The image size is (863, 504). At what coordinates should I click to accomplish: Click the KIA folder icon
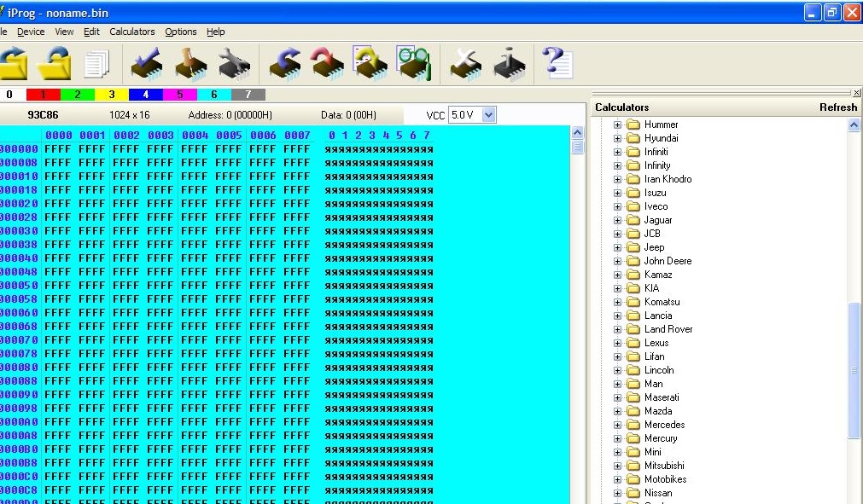633,288
